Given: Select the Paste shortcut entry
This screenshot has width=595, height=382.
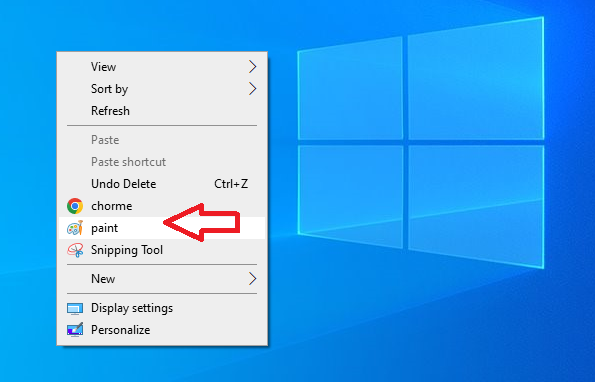Looking at the screenshot, I should [x=162, y=162].
